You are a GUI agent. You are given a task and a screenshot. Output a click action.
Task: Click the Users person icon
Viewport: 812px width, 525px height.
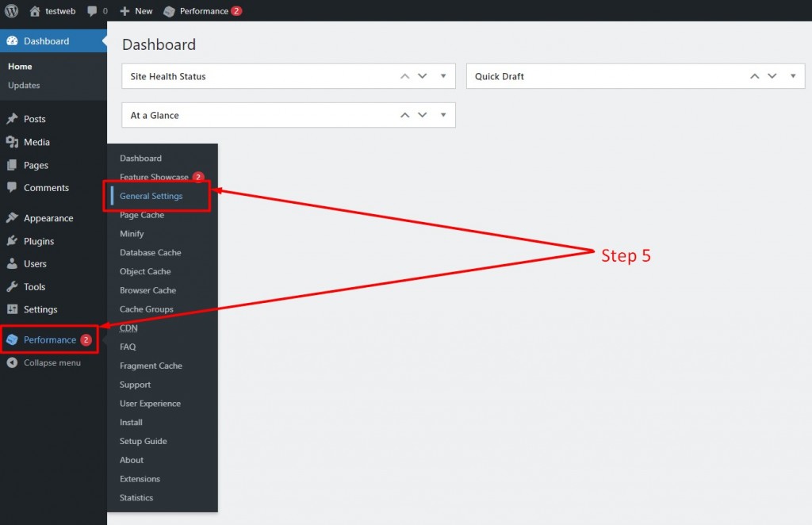[12, 263]
